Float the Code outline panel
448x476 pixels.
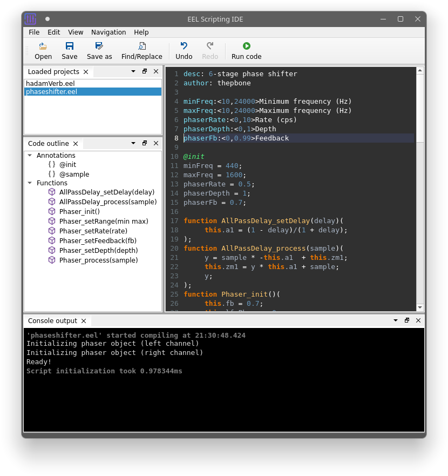[x=145, y=143]
